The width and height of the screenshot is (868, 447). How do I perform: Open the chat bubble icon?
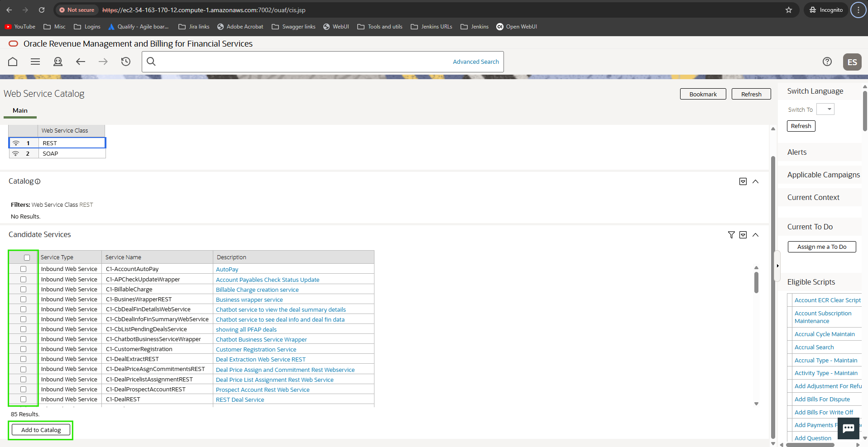pos(848,428)
